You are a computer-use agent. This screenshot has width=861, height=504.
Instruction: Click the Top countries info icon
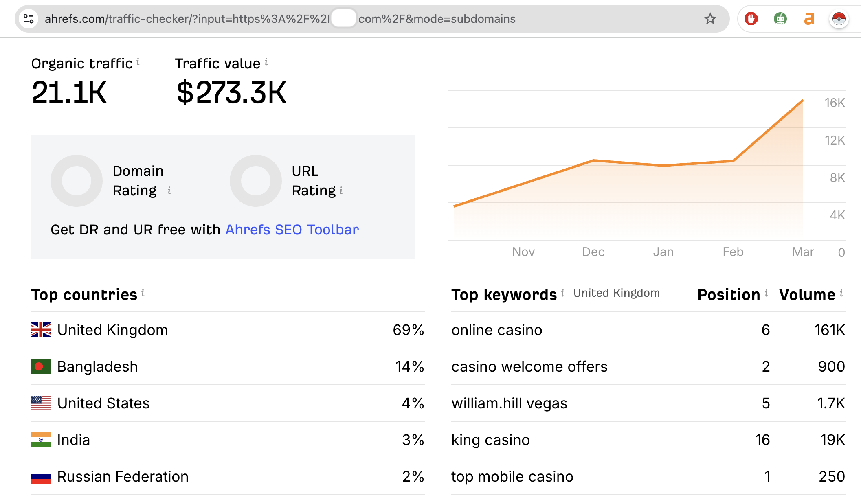(x=143, y=293)
